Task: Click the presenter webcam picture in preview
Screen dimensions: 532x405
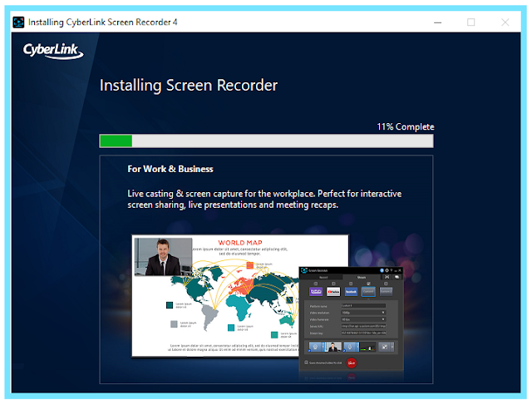Action: tap(163, 257)
